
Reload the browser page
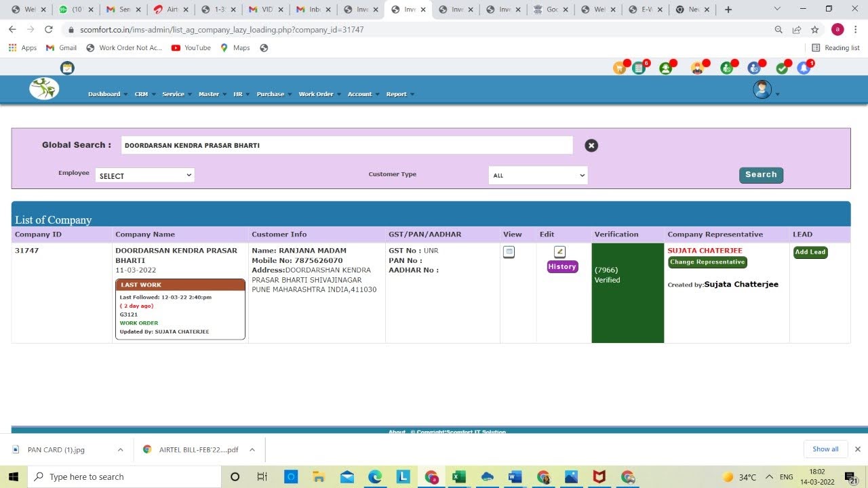point(48,30)
